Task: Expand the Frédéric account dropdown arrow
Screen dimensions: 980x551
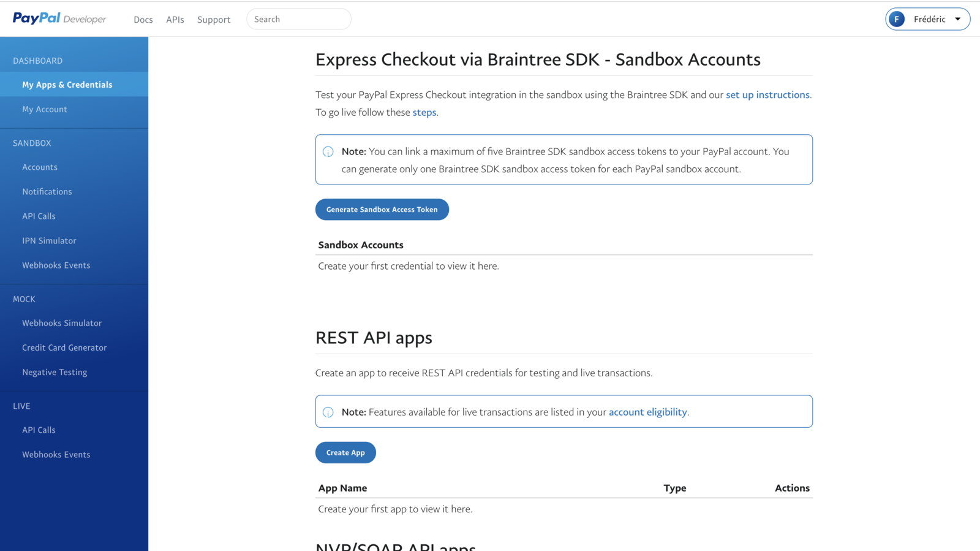Action: [x=958, y=19]
